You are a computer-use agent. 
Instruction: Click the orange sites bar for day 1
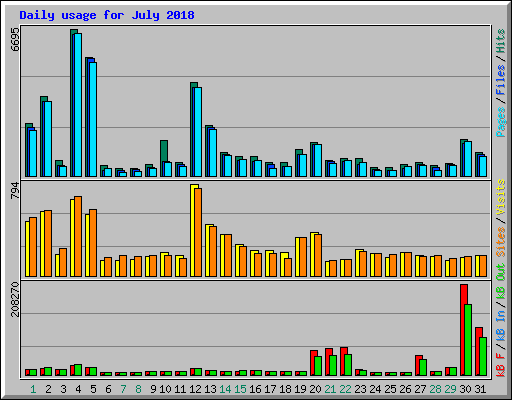coord(33,247)
